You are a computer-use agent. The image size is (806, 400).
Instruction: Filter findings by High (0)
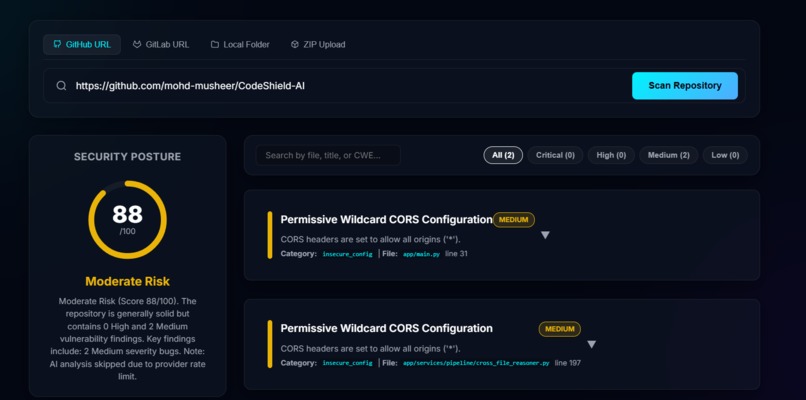pos(611,155)
